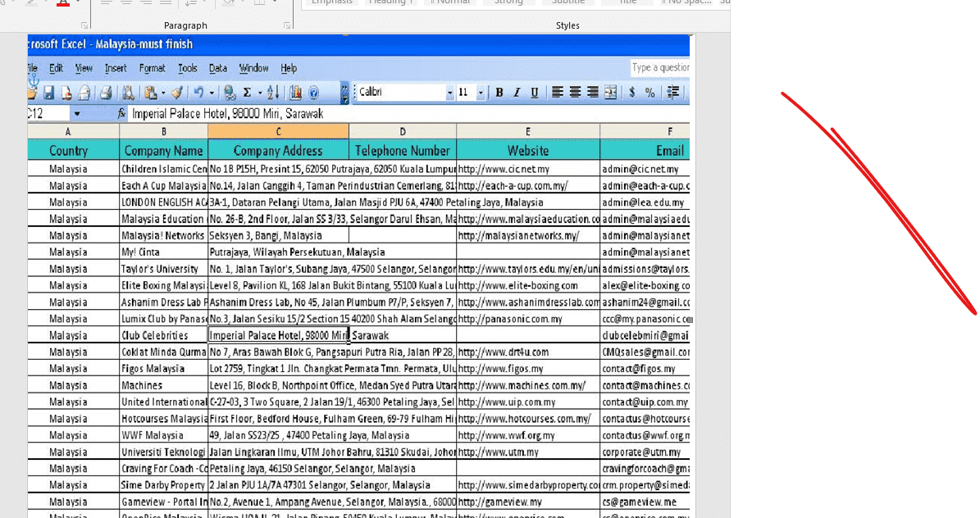Open the Window menu

click(x=253, y=68)
